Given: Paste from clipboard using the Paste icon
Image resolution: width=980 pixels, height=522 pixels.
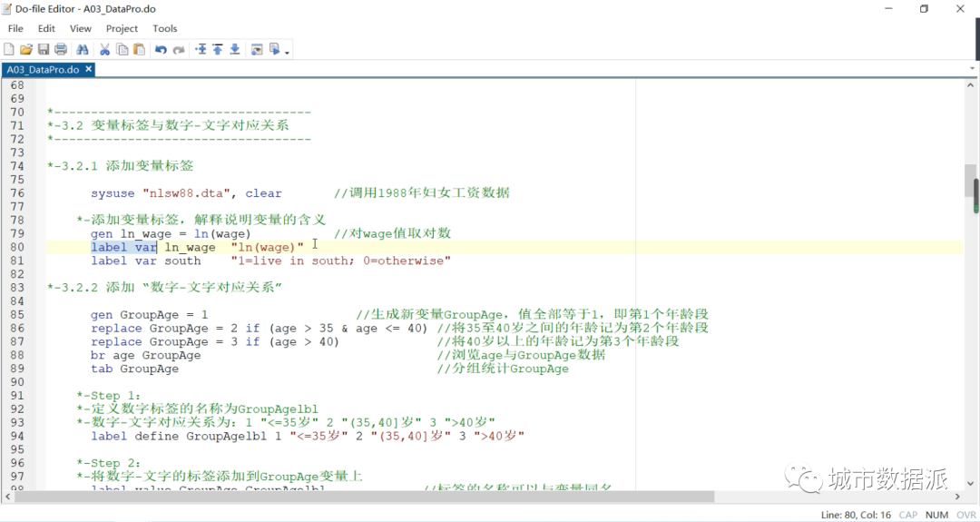Looking at the screenshot, I should tap(140, 49).
